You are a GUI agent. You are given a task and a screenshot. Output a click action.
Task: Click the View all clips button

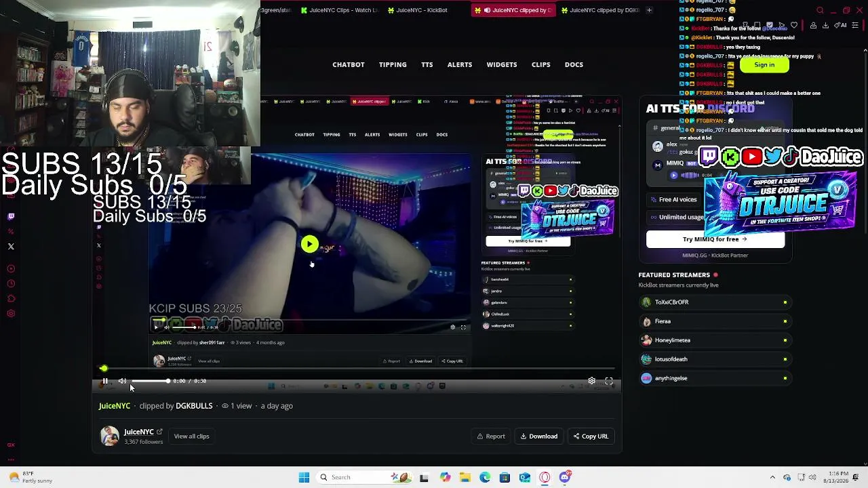coord(191,436)
